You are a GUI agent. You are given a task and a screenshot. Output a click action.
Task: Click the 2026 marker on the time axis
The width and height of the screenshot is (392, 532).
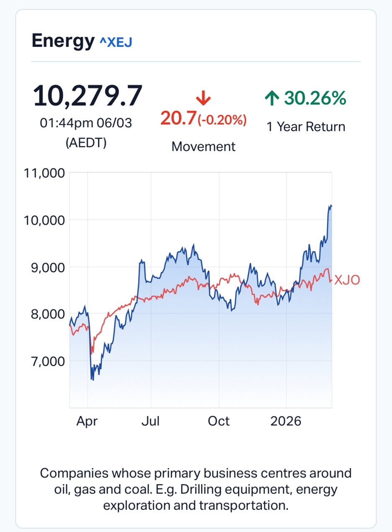point(286,421)
